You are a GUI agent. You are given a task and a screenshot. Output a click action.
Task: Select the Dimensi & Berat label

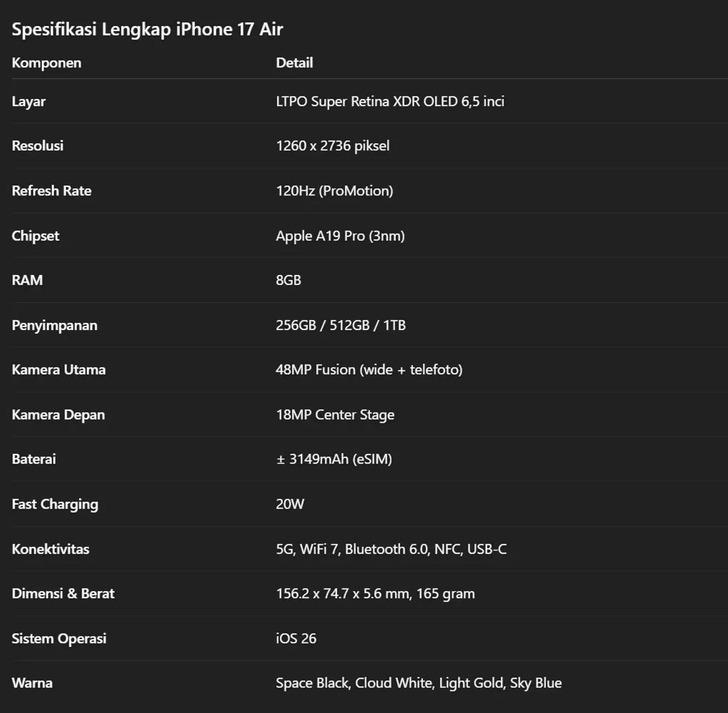[x=63, y=593]
